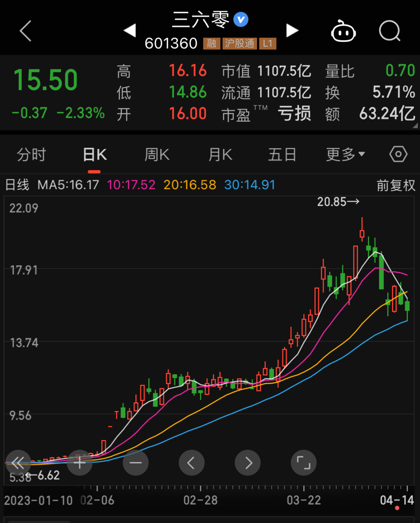Tap the 04-14 date marker

coord(397,500)
